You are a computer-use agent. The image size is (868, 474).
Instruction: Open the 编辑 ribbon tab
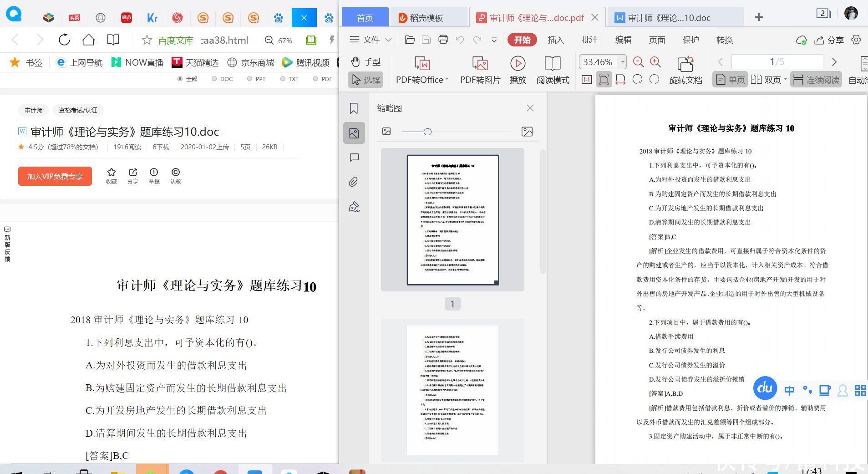pyautogui.click(x=623, y=40)
